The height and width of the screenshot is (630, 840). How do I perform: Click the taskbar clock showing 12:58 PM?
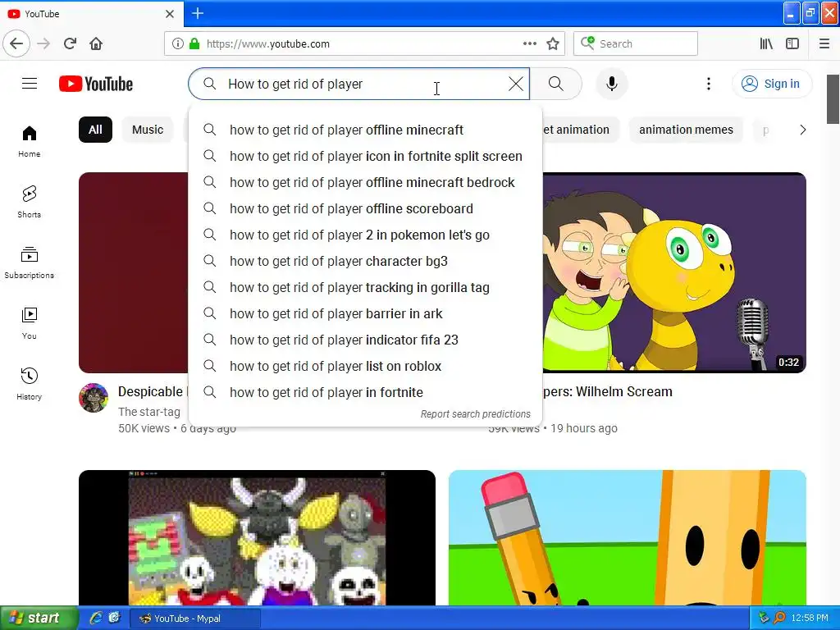(810, 619)
